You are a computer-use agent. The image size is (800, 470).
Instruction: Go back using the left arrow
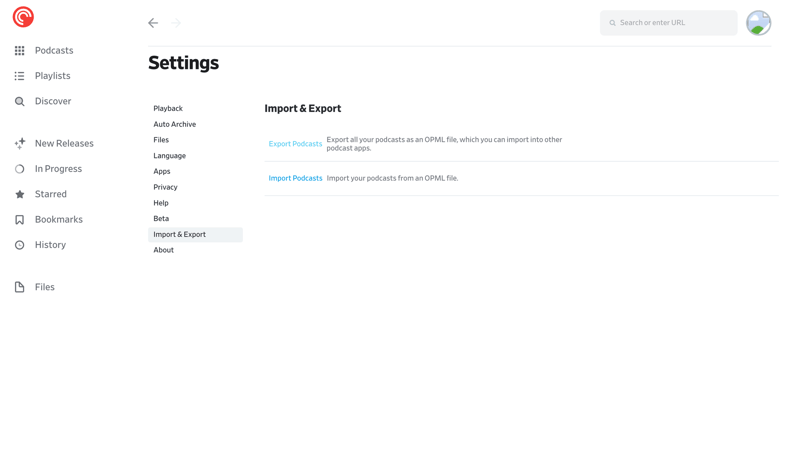coord(153,23)
